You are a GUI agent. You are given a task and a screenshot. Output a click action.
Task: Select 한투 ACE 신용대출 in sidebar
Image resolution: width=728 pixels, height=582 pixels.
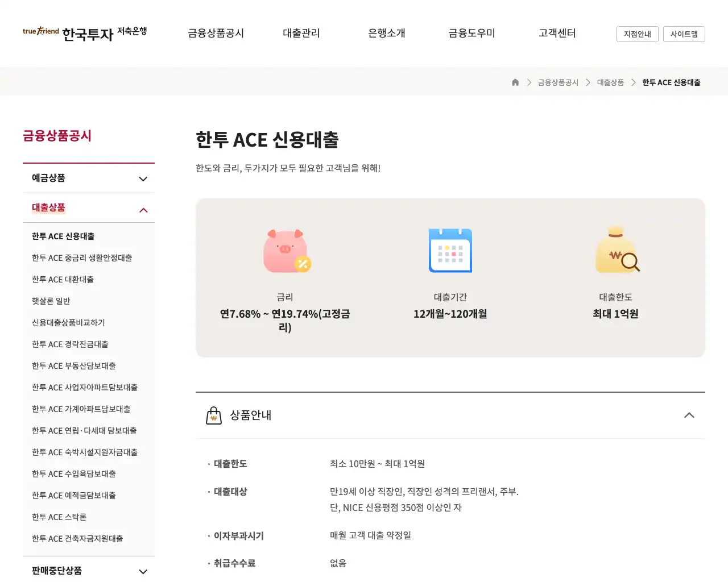click(x=63, y=236)
